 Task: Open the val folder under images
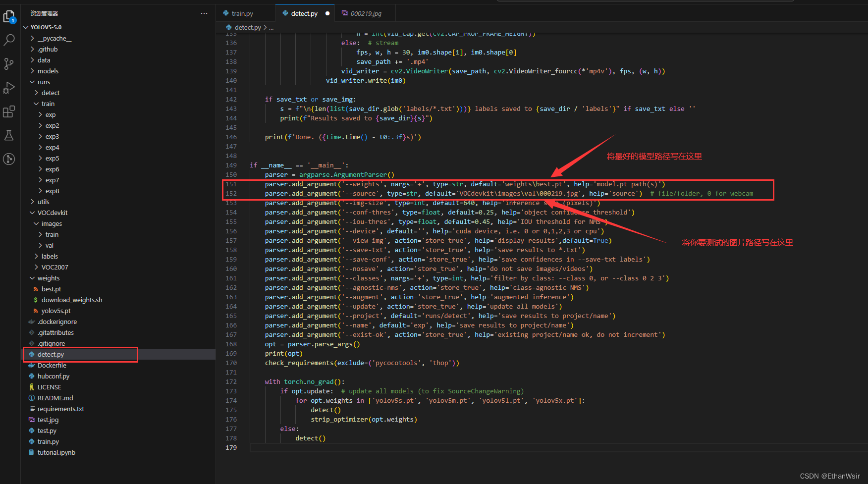50,245
